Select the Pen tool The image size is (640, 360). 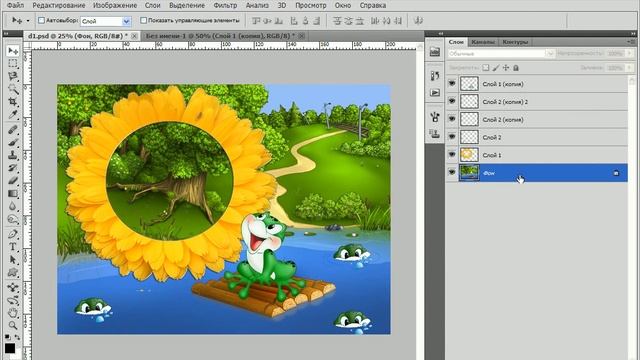pyautogui.click(x=13, y=234)
